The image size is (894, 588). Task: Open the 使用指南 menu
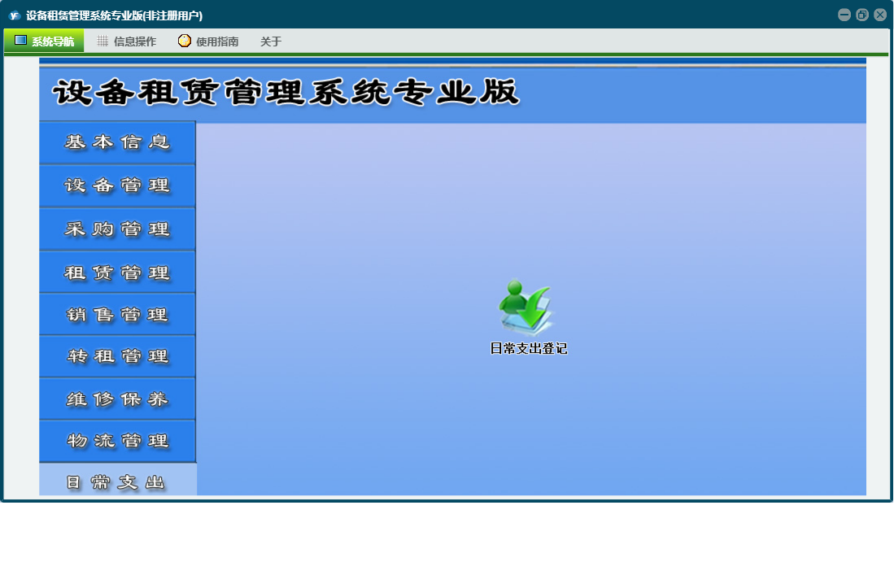click(x=209, y=41)
